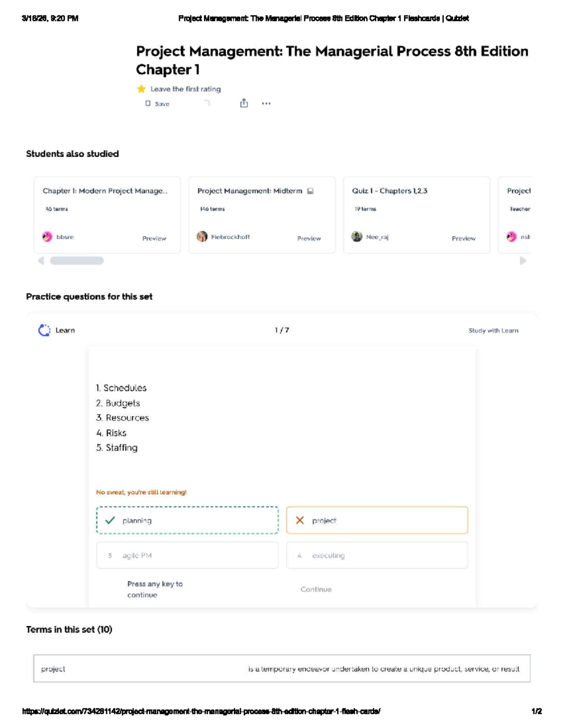
Task: Open the Quiz 1 - Chapters 1,2,3 card
Action: [417, 215]
